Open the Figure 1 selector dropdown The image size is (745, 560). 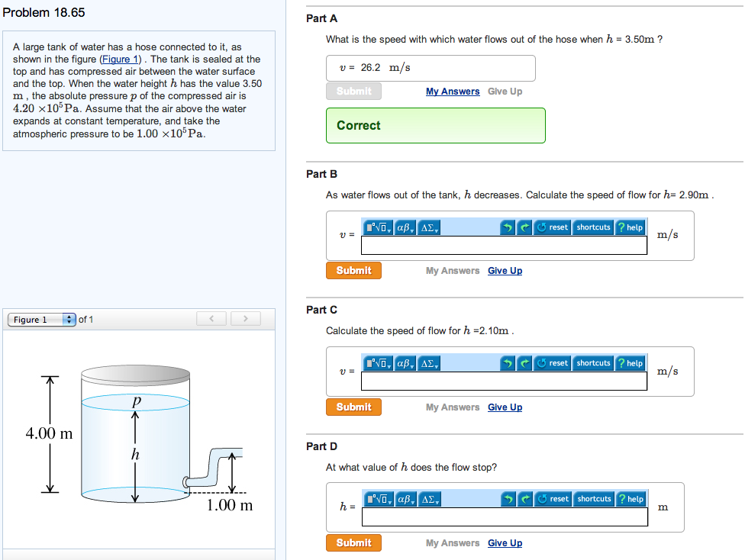(x=42, y=319)
